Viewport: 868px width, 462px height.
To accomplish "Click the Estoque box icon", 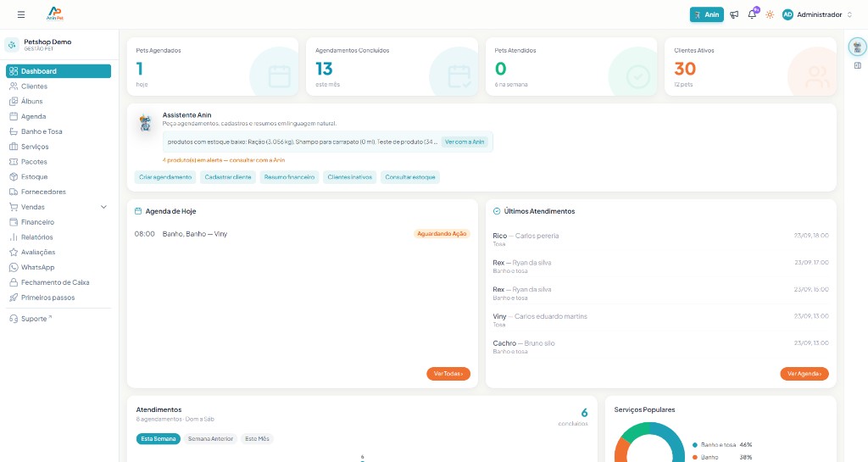I will click(14, 176).
